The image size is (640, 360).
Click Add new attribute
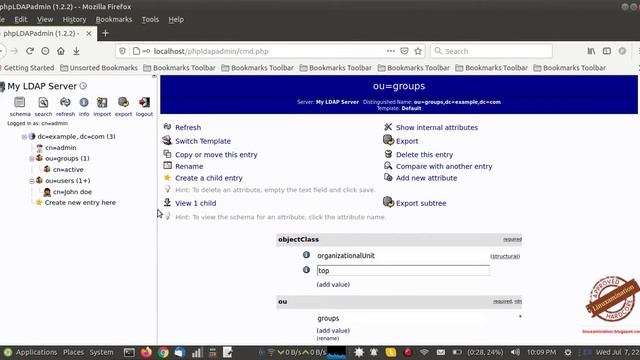(x=427, y=178)
